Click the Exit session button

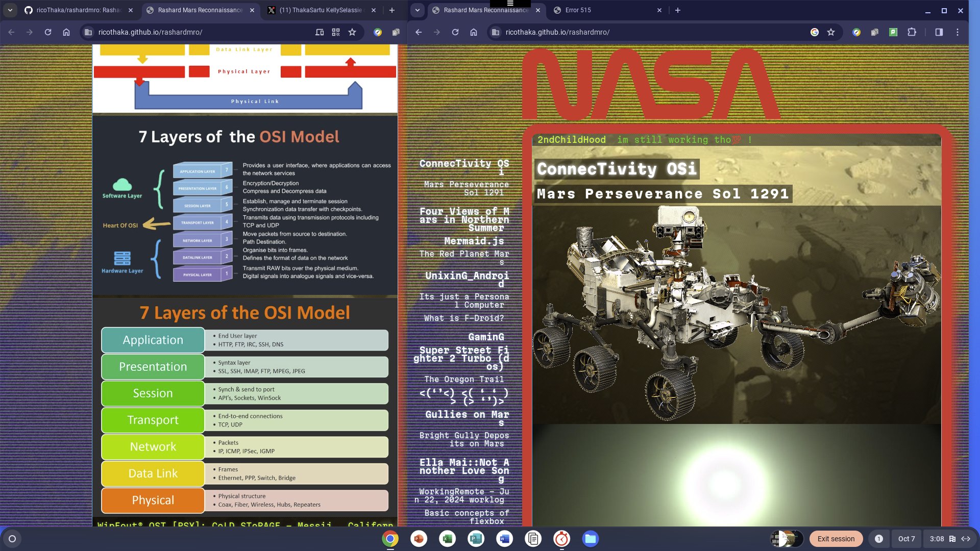(836, 539)
